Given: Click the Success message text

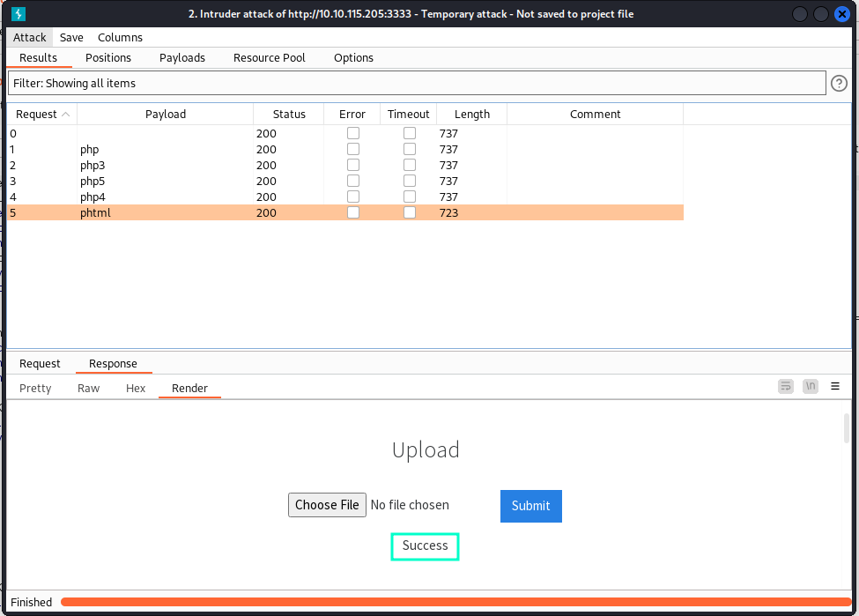Looking at the screenshot, I should [426, 545].
